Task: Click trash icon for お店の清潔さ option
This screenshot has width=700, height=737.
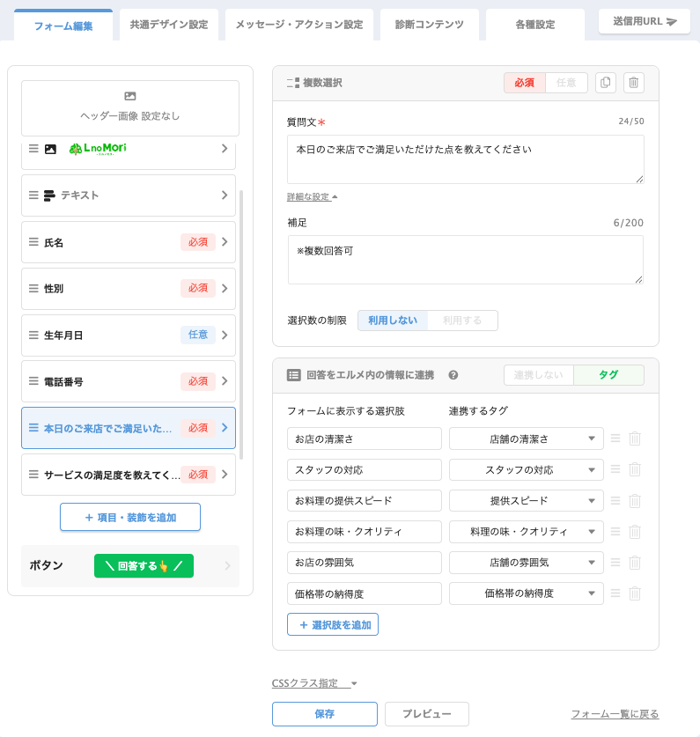Action: click(x=635, y=439)
